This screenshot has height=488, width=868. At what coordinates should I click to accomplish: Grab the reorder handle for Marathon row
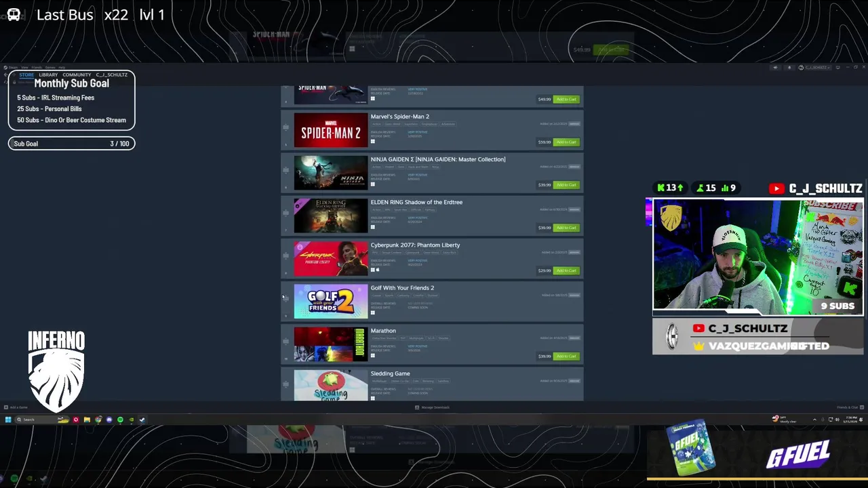coord(285,341)
